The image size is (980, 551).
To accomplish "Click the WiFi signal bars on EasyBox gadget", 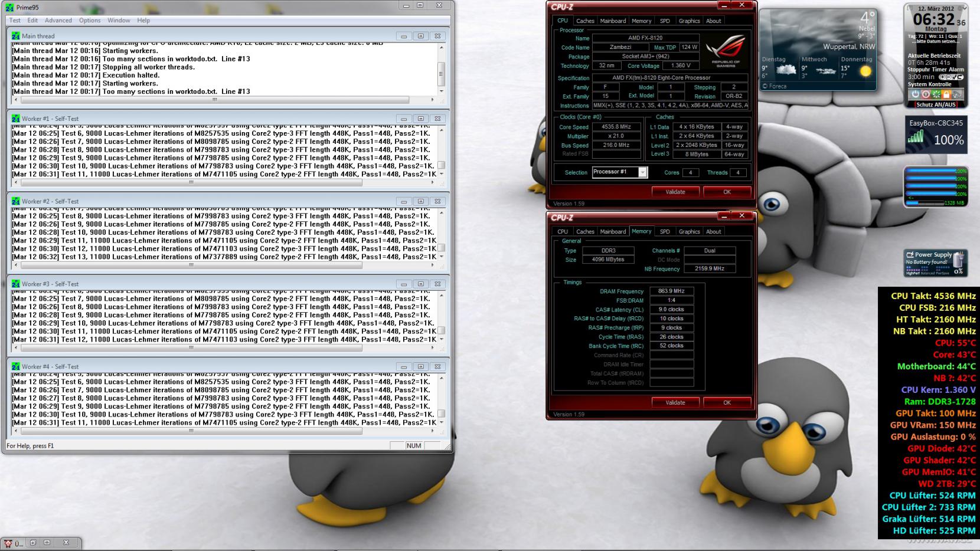I will (x=916, y=137).
